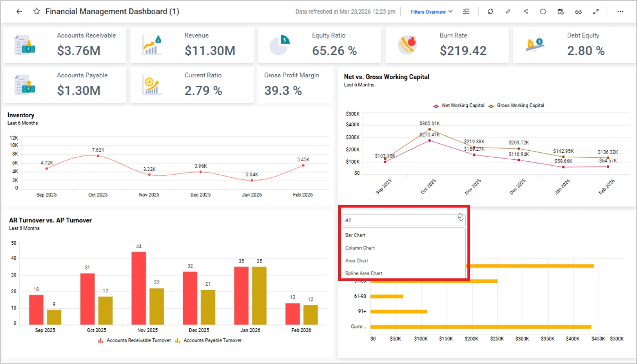Image resolution: width=637 pixels, height=364 pixels.
Task: Click the Debt Equity balance icon
Action: tap(535, 45)
